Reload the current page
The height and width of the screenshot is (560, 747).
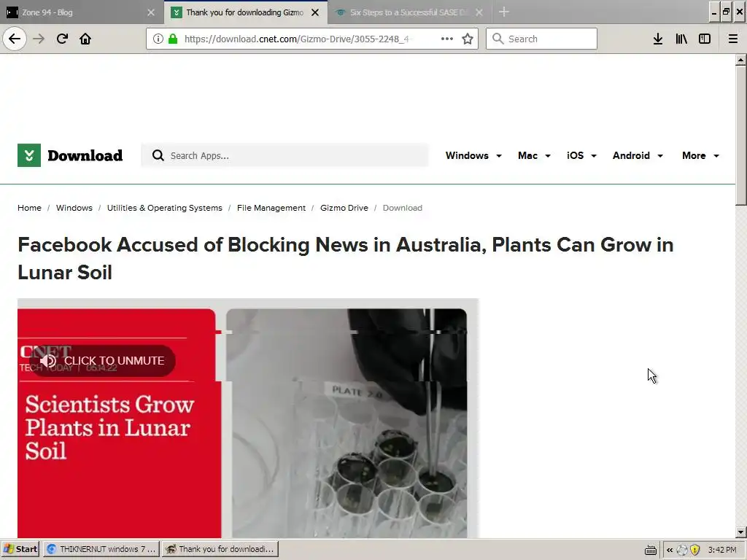tap(62, 39)
